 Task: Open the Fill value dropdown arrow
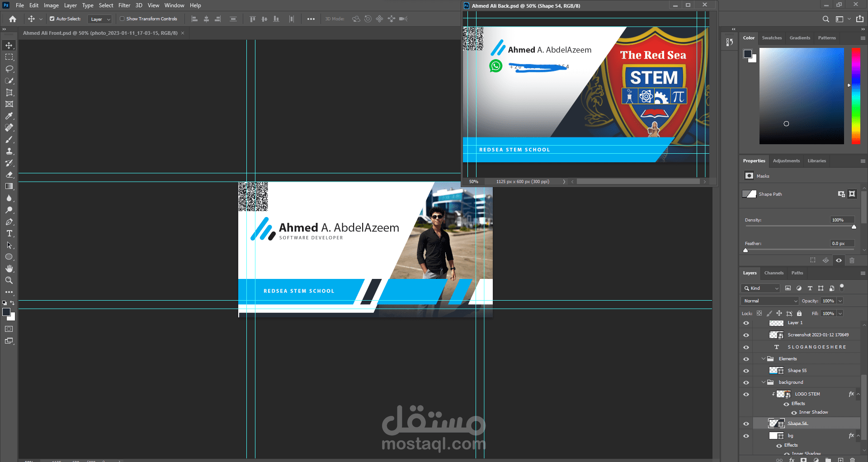coord(840,314)
